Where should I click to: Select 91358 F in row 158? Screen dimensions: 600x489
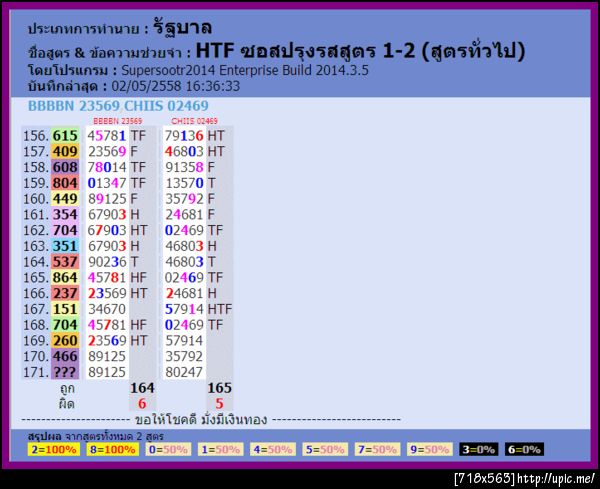coord(190,167)
